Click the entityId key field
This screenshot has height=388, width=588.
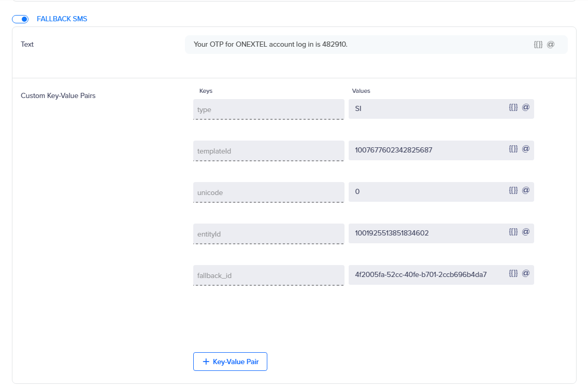[x=268, y=234]
